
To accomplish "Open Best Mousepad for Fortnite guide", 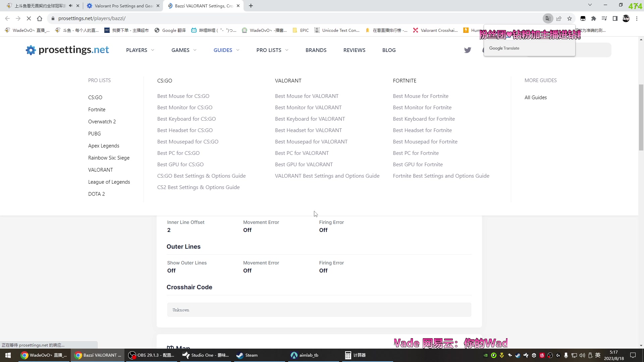I will [x=425, y=142].
